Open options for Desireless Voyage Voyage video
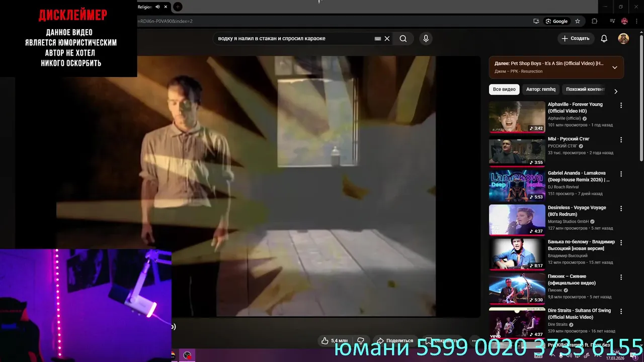Viewport: 644px width, 362px height. click(x=621, y=208)
